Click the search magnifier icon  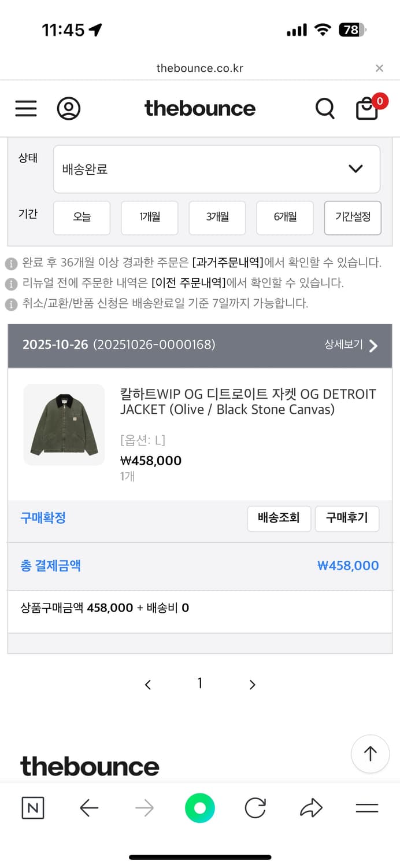click(x=325, y=108)
